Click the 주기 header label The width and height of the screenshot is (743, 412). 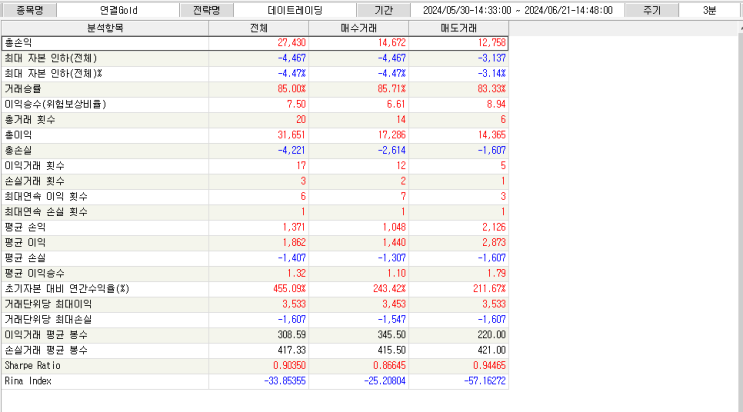652,10
